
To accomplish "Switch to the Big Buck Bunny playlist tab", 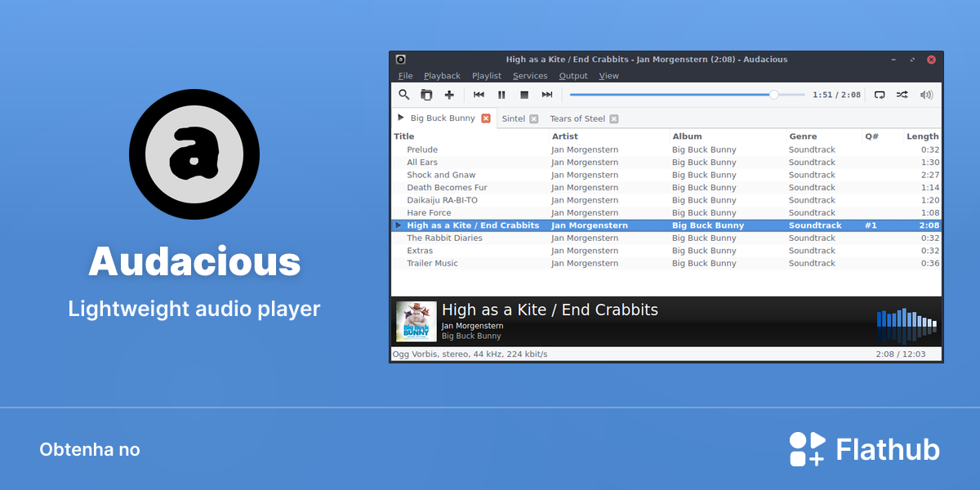I will click(x=443, y=118).
